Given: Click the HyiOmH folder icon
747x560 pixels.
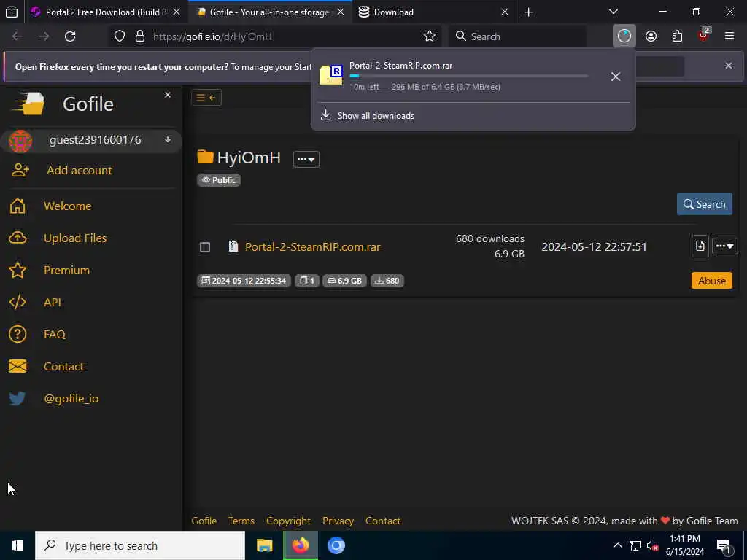Looking at the screenshot, I should 205,157.
